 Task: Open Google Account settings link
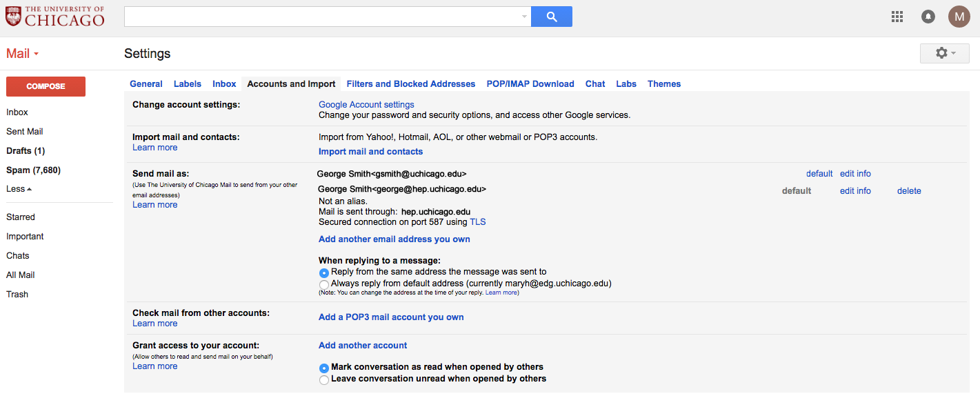(x=366, y=105)
